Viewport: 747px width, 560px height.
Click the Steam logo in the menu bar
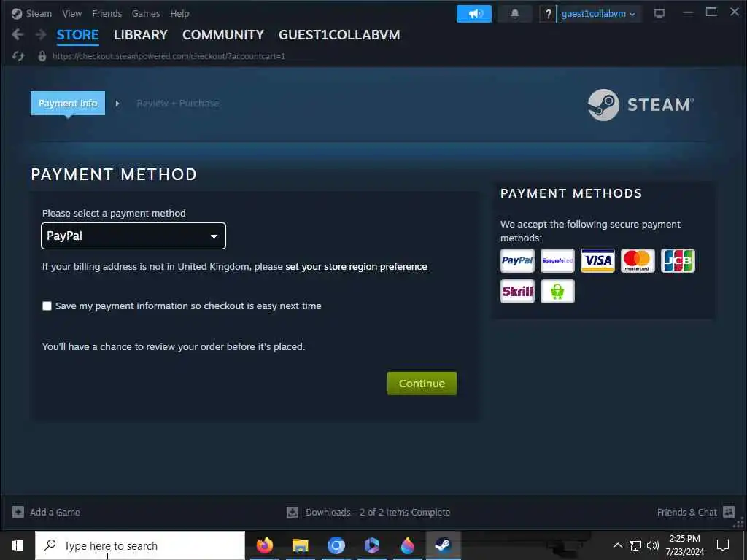coord(17,13)
